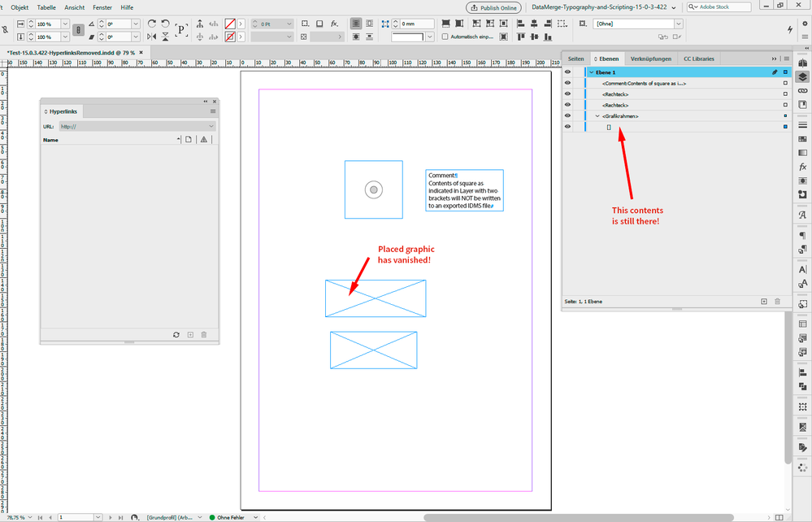Viewport: 812px width, 522px height.
Task: Toggle visibility of the second Rechteck item
Action: [567, 105]
